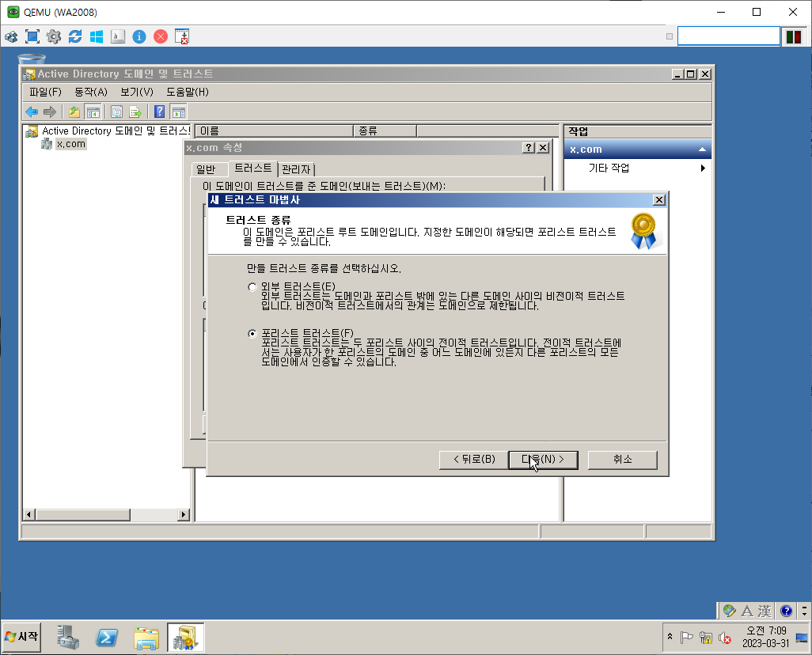Open the Help (도움말) menu
Screen dimensions: 812x655
(188, 93)
